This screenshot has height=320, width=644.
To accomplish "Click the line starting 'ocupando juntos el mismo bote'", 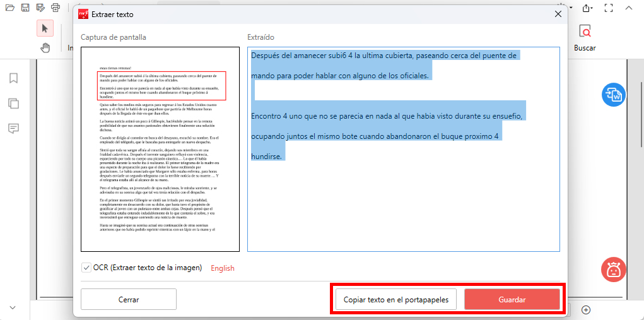I will click(x=375, y=136).
